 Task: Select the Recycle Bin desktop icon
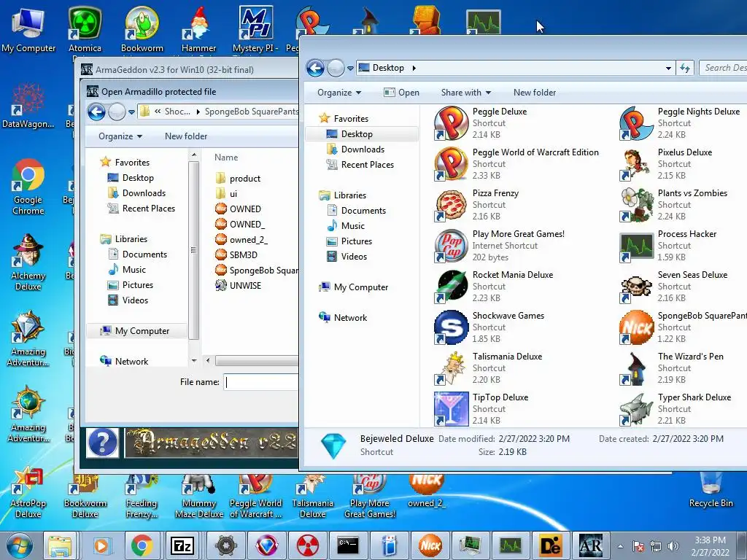point(711,491)
